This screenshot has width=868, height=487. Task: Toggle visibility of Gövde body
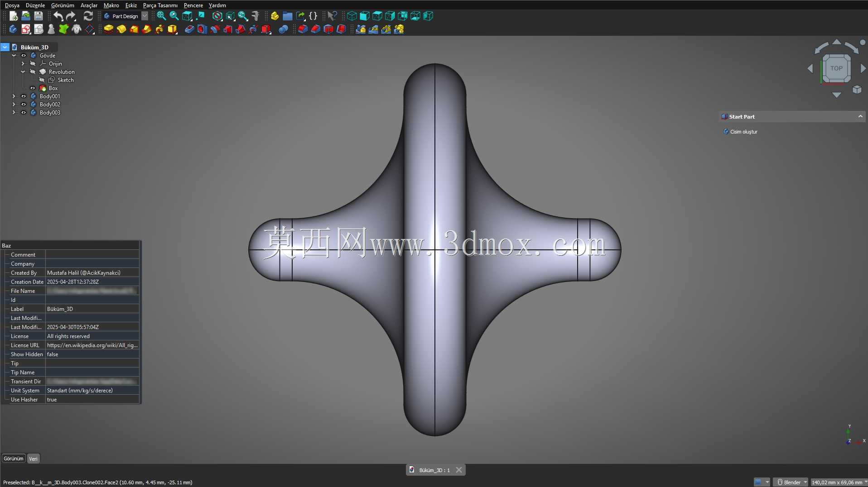(24, 56)
